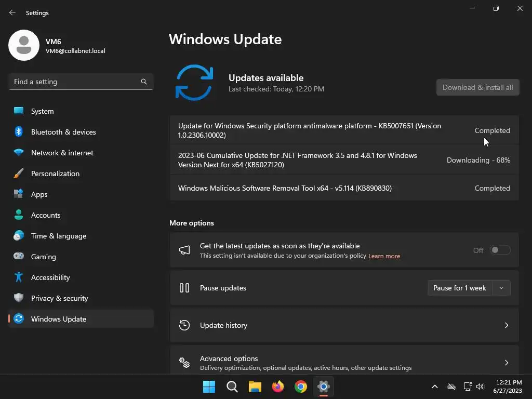Click the System monitor icon in sidebar
Image resolution: width=532 pixels, height=399 pixels.
click(19, 111)
